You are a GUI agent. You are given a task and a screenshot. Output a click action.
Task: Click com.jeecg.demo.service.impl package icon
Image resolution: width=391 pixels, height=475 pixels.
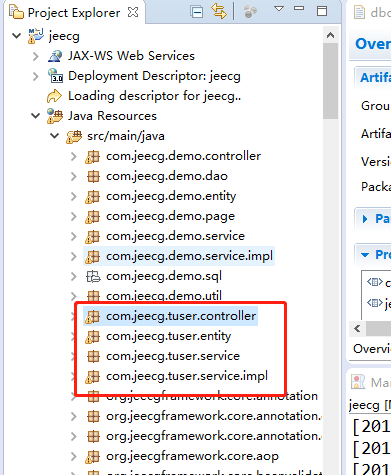coord(93,256)
